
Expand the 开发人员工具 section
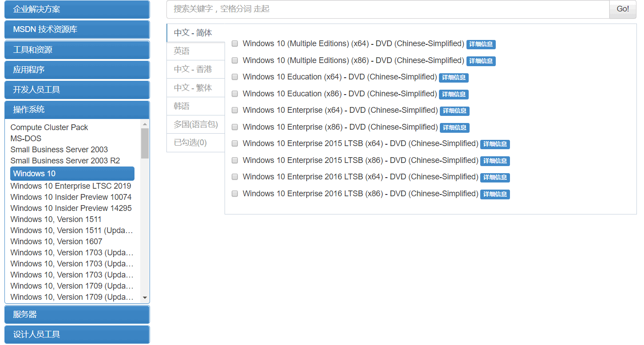coord(77,90)
